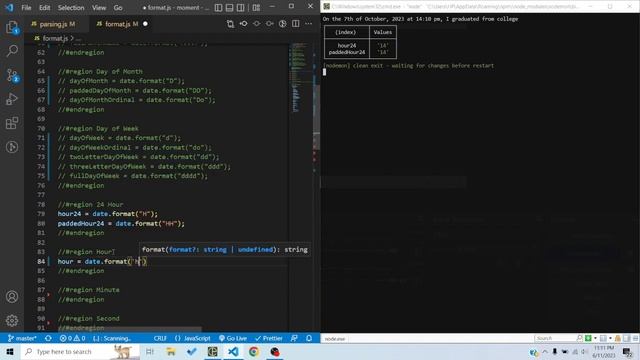Go to next change icon in editor toolbar

[270, 24]
